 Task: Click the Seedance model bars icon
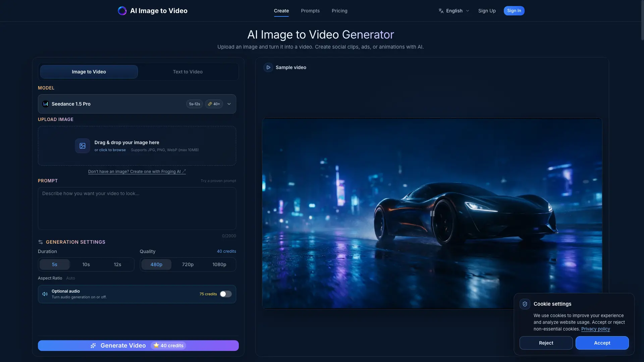[46, 104]
